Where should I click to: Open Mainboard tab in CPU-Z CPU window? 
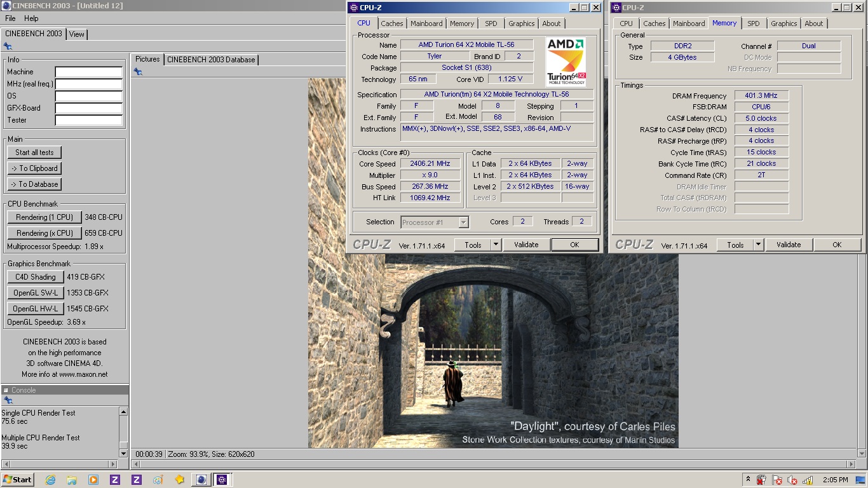[426, 24]
